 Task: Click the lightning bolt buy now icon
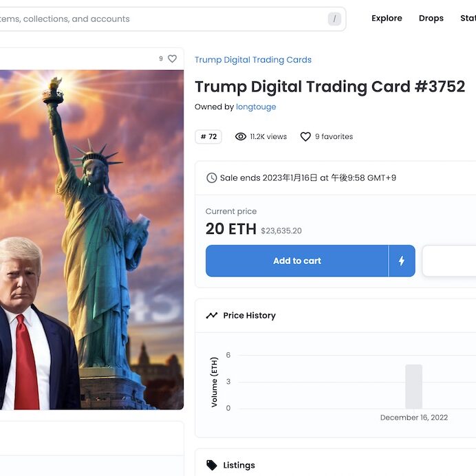(402, 261)
